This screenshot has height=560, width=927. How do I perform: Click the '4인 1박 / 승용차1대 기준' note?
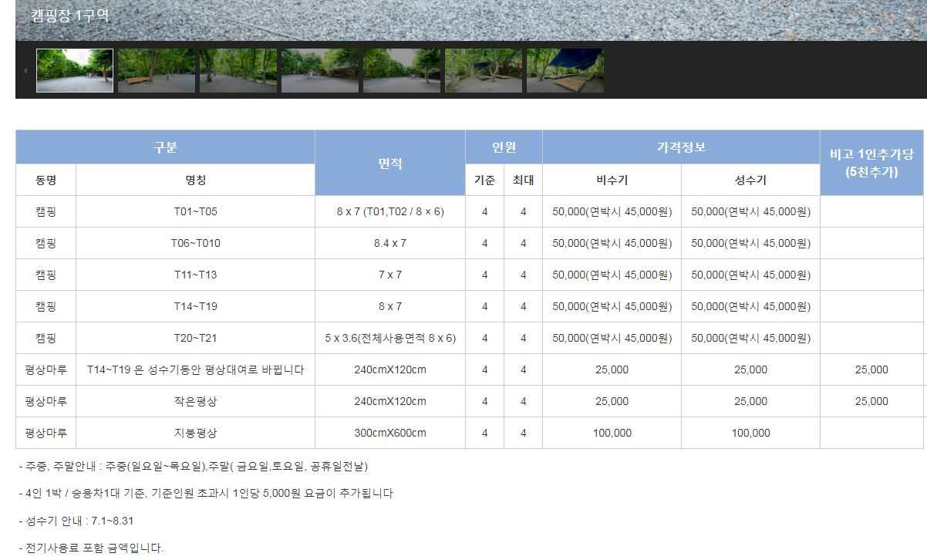[206, 494]
